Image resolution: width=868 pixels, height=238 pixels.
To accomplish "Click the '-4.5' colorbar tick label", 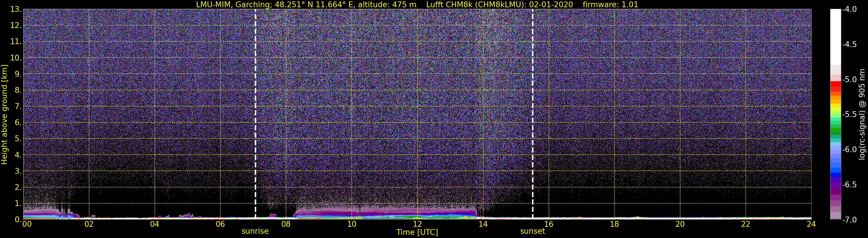I will pyautogui.click(x=849, y=44).
